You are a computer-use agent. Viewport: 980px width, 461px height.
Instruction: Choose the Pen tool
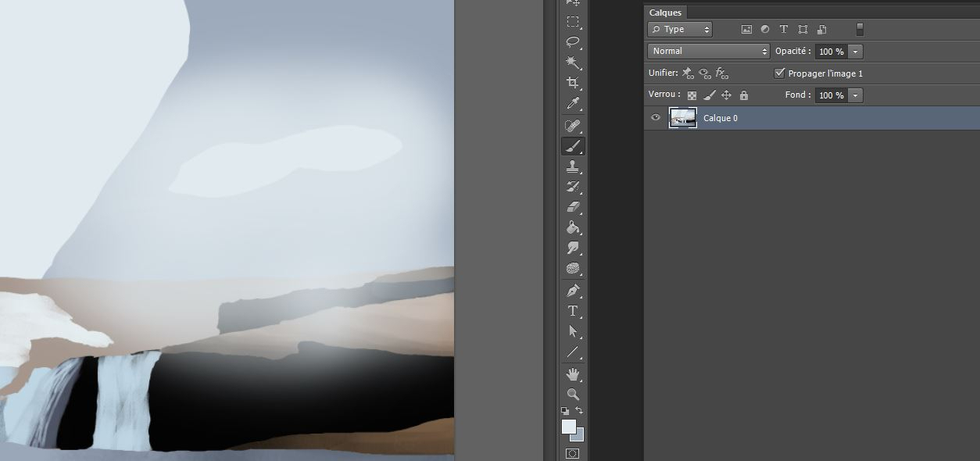pos(573,291)
